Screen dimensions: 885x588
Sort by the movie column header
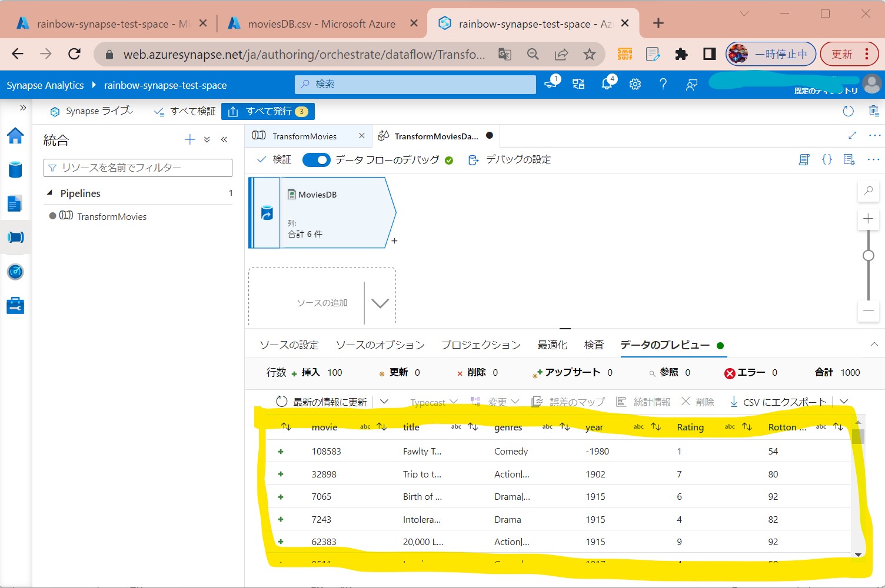click(324, 427)
